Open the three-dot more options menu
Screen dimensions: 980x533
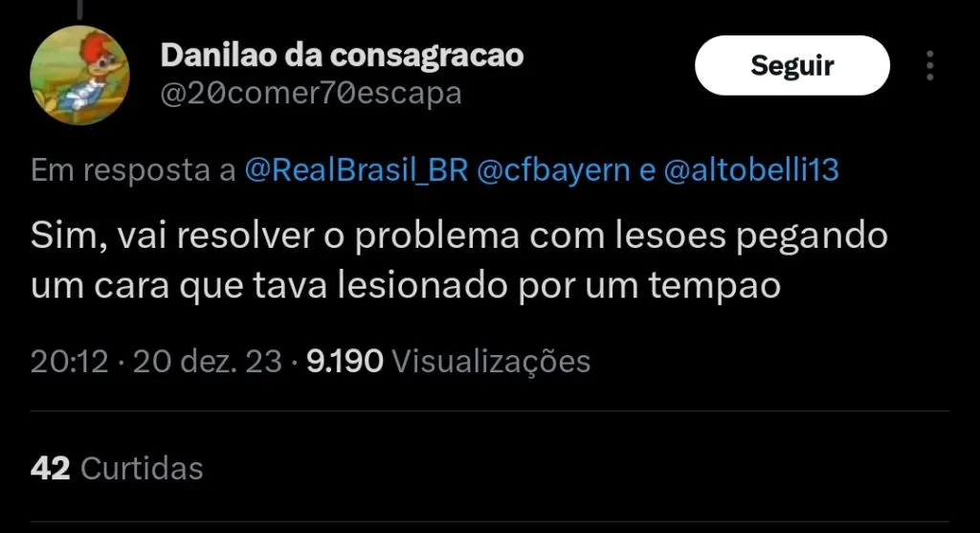930,66
